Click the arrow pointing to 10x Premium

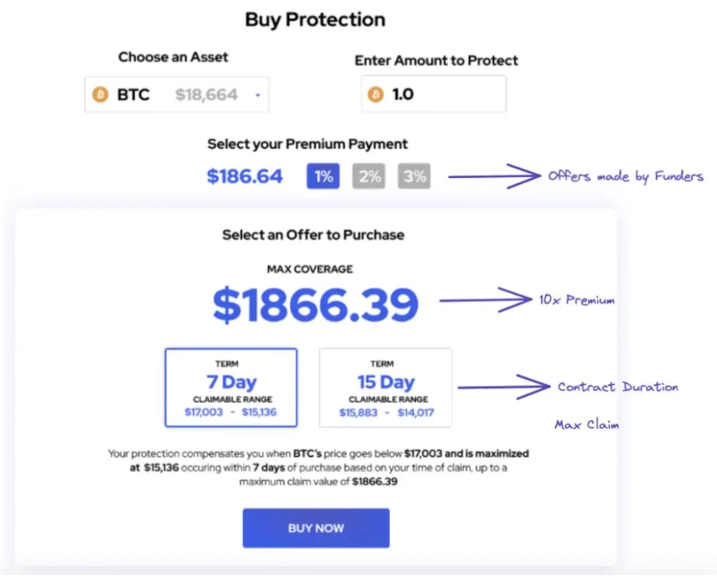pyautogui.click(x=485, y=300)
